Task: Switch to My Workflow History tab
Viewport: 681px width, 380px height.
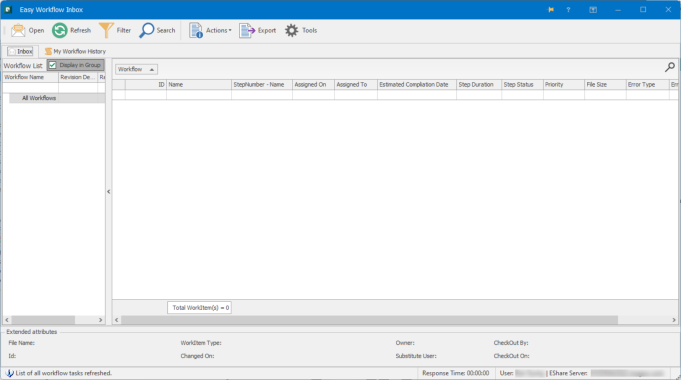Action: [x=75, y=51]
